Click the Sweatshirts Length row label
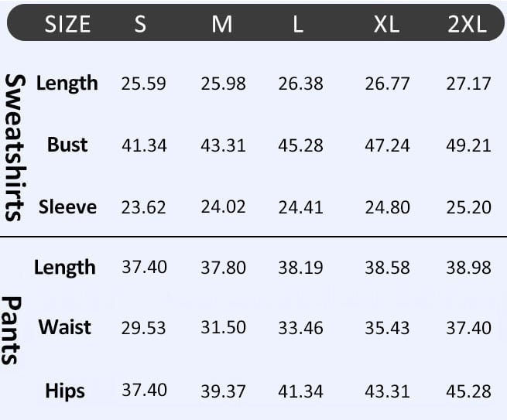The image size is (507, 420). coord(67,83)
